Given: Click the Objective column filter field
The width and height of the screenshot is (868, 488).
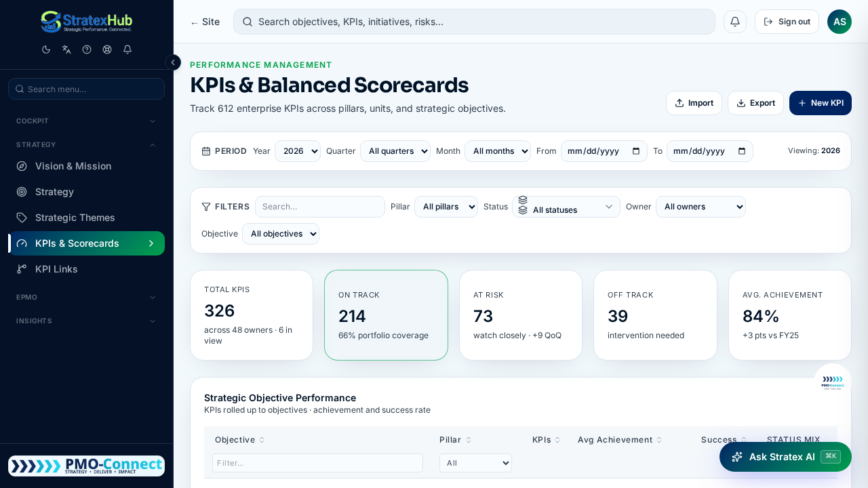Looking at the screenshot, I should (317, 463).
